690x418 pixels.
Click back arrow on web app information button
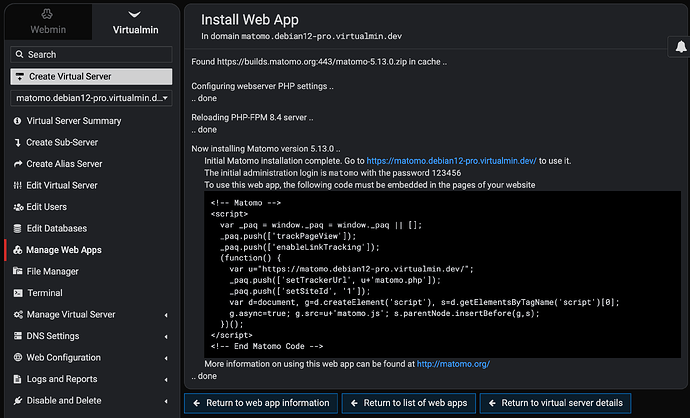pos(197,403)
